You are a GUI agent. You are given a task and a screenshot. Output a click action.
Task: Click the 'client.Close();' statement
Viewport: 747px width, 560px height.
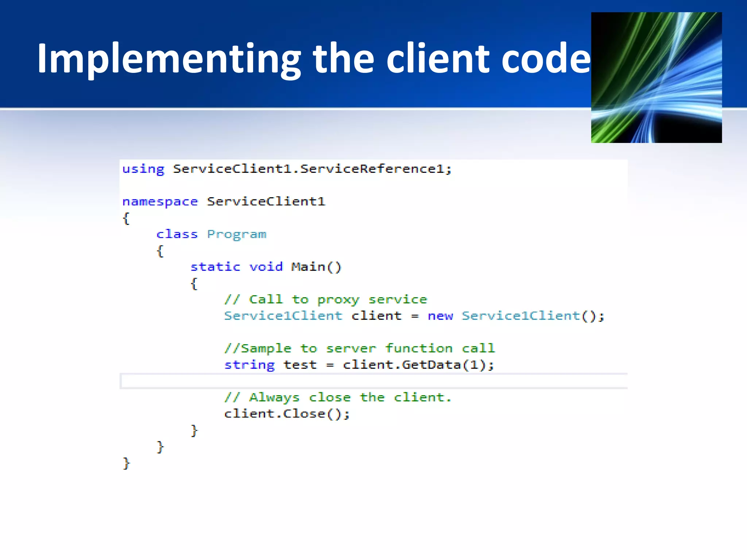(287, 414)
